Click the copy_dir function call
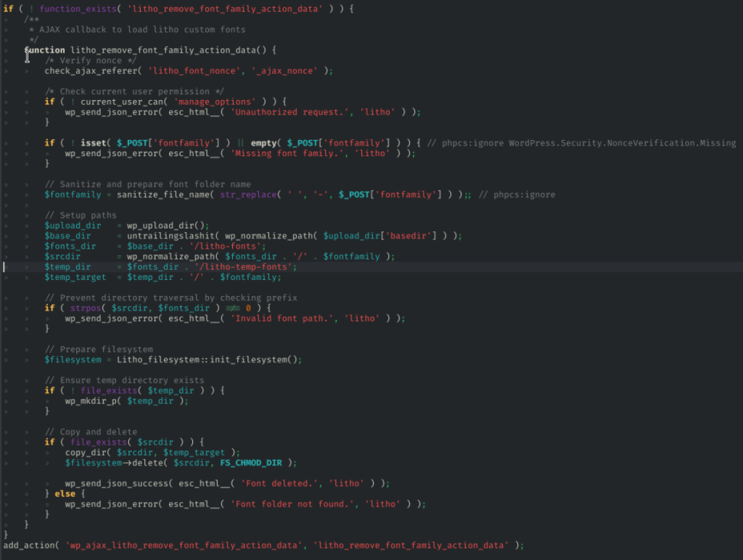This screenshot has width=743, height=560. coord(86,453)
